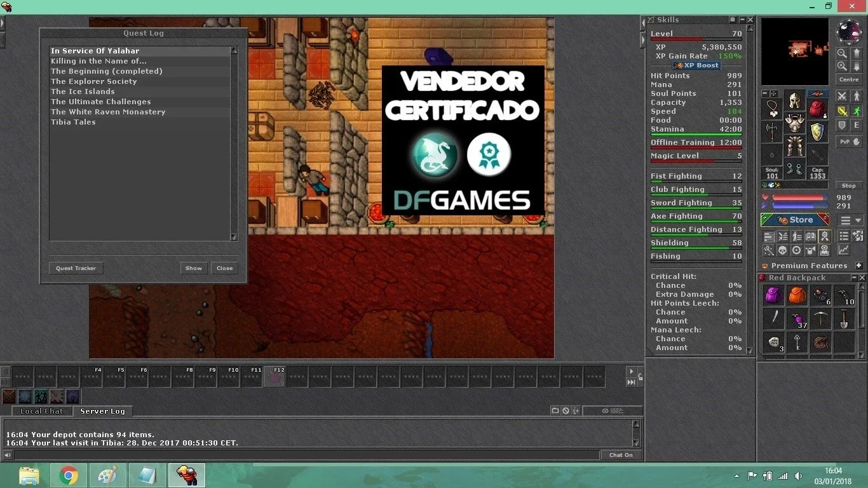Toggle balanced fight mode yellow sword
This screenshot has width=868, height=488.
[x=842, y=111]
